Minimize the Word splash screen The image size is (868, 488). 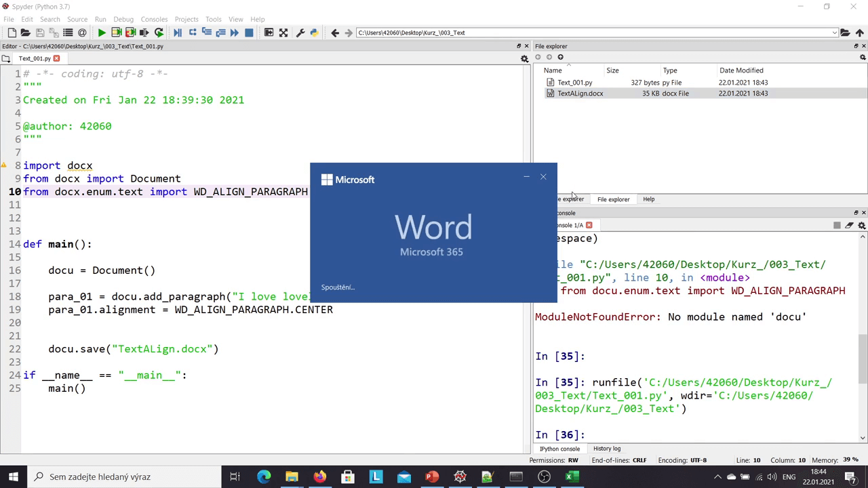pos(526,177)
